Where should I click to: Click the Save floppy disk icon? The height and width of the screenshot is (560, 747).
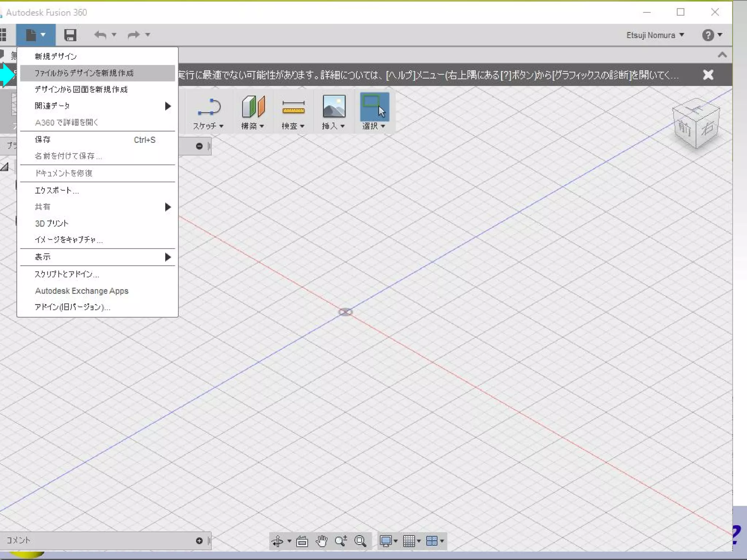coord(70,35)
